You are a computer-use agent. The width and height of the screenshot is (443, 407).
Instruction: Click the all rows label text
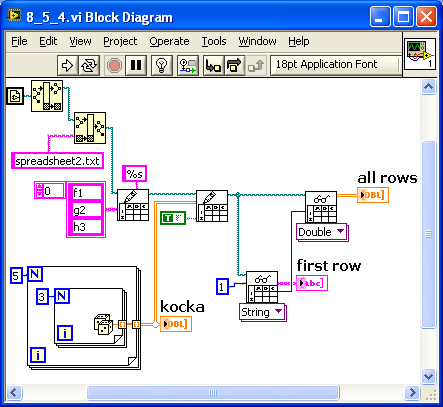coord(387,178)
